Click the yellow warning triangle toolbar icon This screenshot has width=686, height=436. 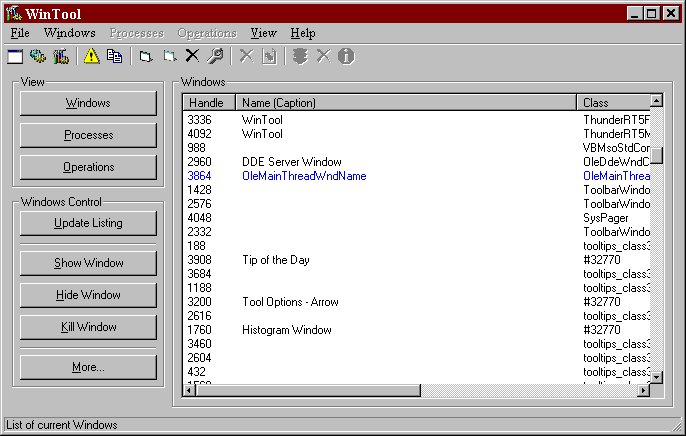click(92, 56)
